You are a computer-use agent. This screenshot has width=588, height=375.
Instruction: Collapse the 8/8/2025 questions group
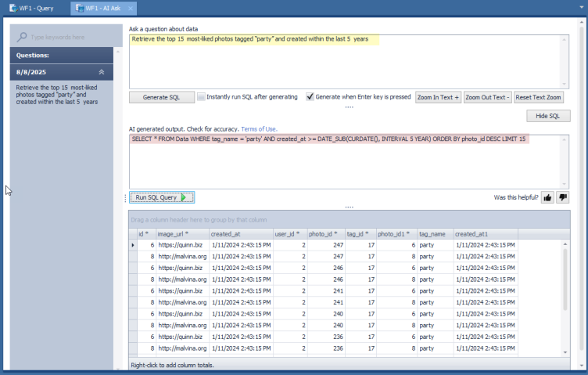click(101, 72)
